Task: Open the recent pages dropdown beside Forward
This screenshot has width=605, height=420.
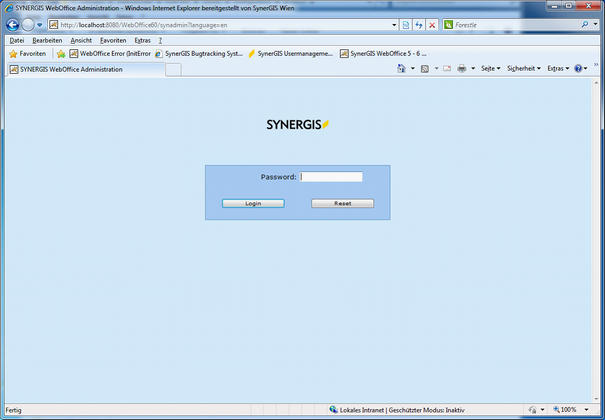Action: pyautogui.click(x=39, y=25)
